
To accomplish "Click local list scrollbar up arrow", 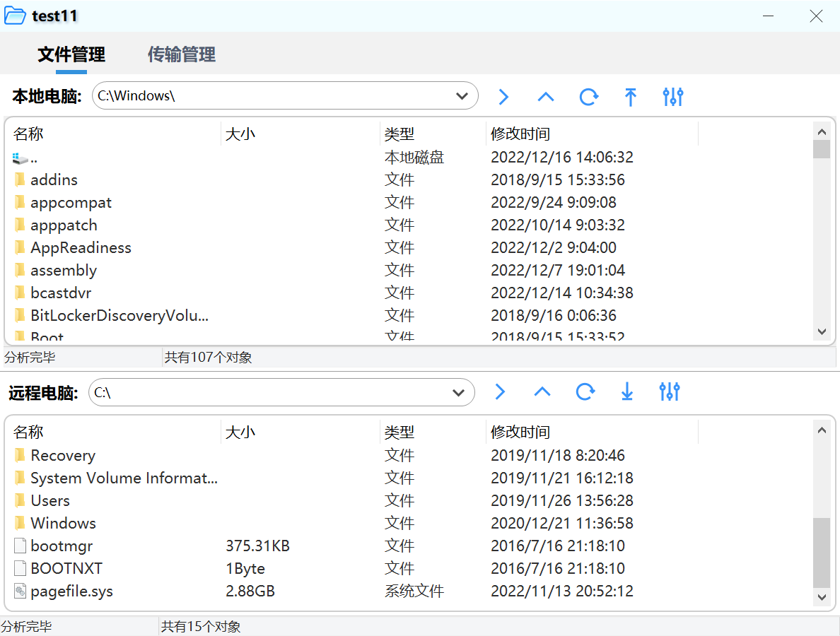I will click(x=822, y=131).
